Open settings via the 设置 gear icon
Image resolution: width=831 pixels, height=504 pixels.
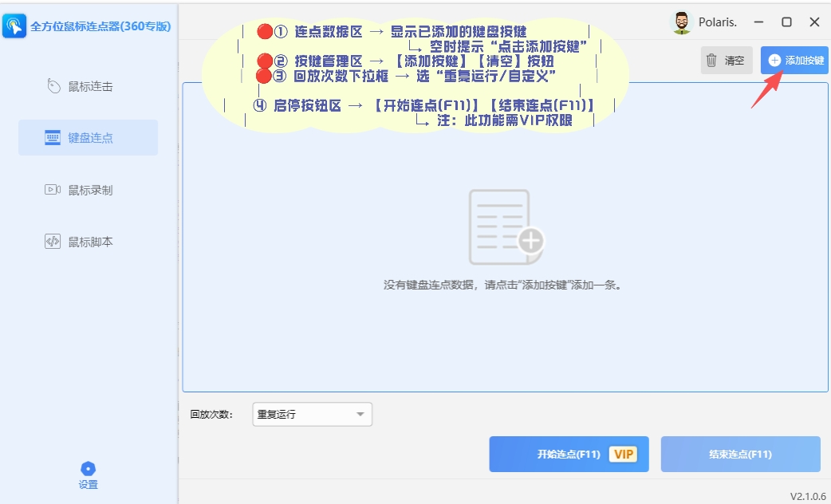88,468
